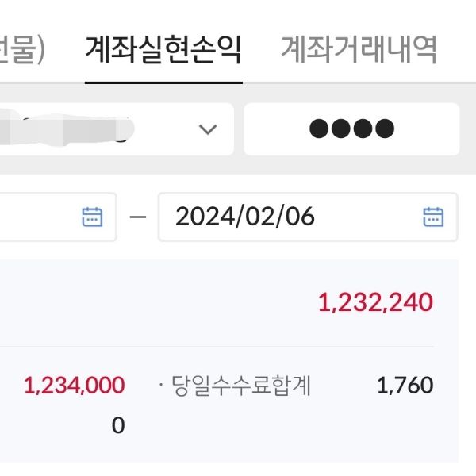Viewport: 476px width, 476px height.
Task: Open the start date calendar picker icon
Action: 93,217
